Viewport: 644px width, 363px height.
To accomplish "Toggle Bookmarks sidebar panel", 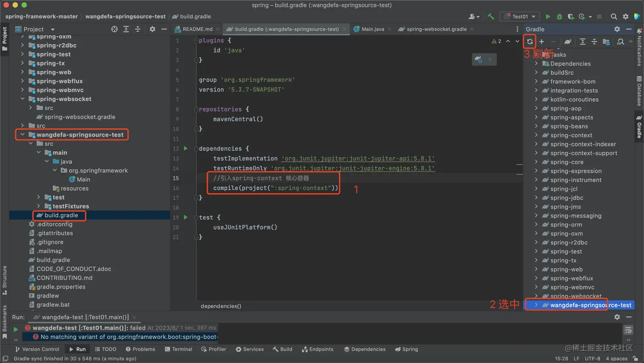I will 5,322.
